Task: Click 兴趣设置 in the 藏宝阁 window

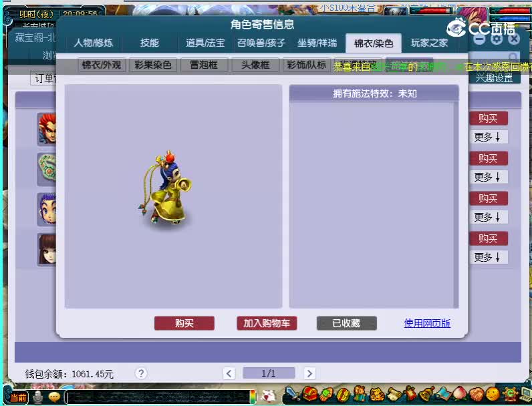Action: [495, 78]
